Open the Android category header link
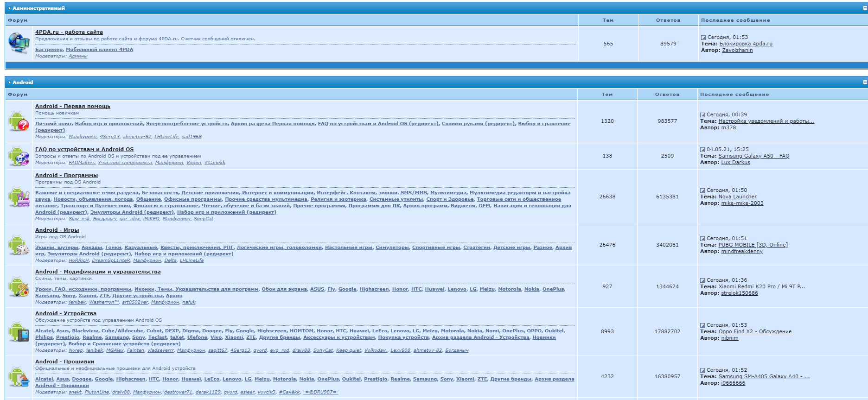868x400 pixels. click(x=23, y=82)
